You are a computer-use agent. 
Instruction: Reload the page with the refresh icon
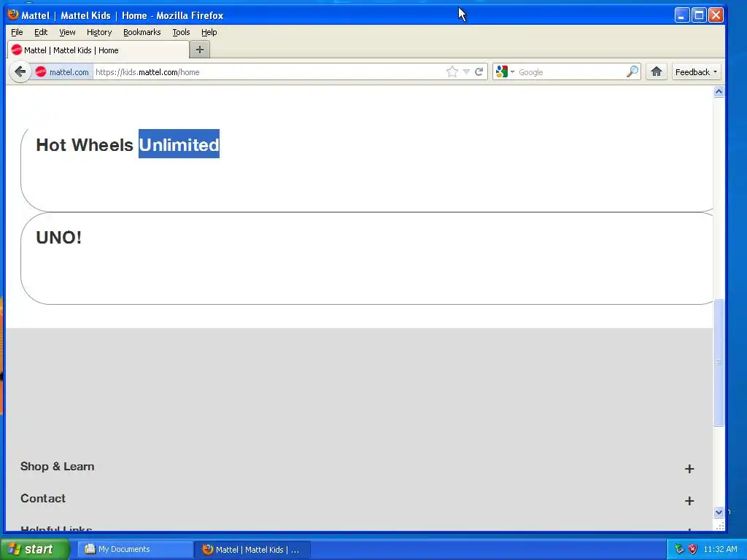[479, 72]
